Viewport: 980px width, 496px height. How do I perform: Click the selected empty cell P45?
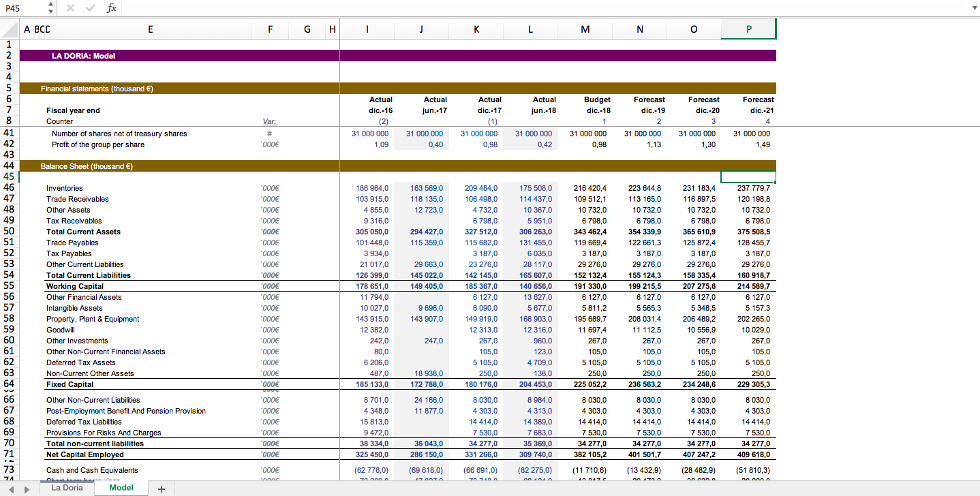749,177
